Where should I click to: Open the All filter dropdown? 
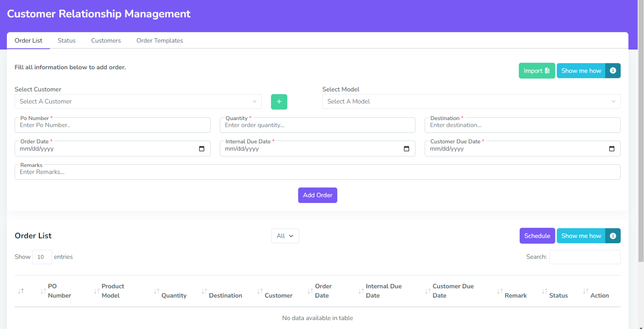[x=285, y=236]
